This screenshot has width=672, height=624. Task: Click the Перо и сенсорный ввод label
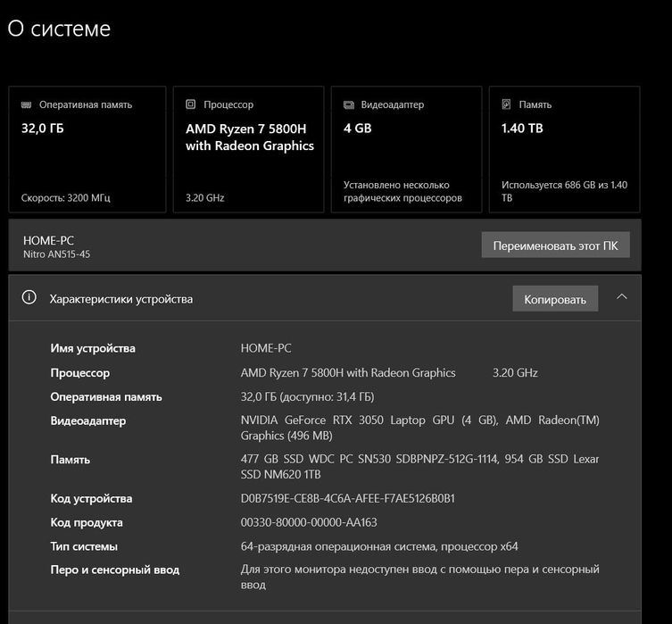tap(115, 570)
